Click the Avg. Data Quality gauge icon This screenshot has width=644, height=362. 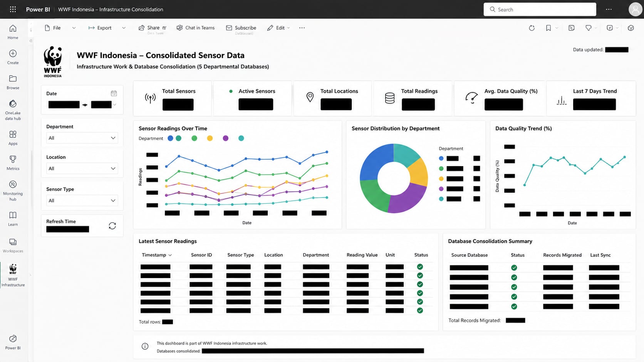[x=471, y=98]
